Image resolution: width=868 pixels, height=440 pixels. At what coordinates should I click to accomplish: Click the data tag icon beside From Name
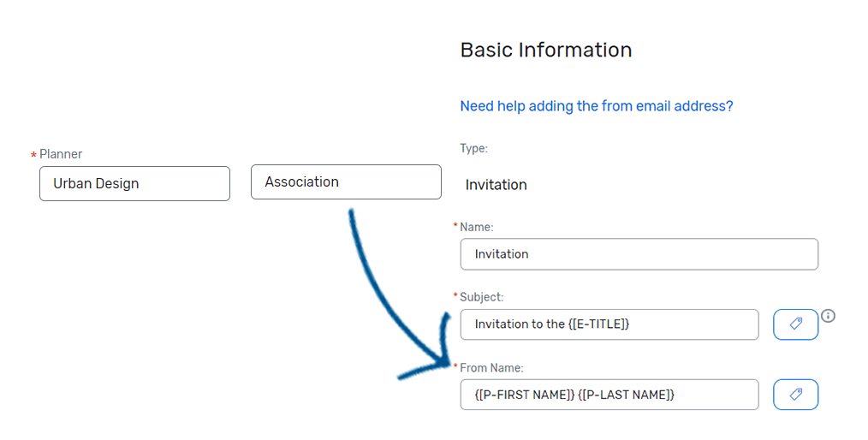pyautogui.click(x=795, y=395)
